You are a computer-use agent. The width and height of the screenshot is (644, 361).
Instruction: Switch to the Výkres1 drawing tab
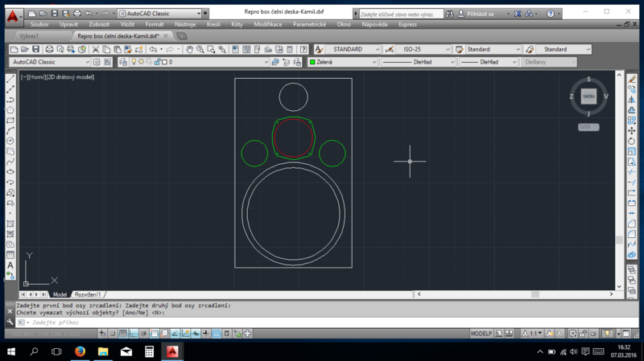pos(29,36)
